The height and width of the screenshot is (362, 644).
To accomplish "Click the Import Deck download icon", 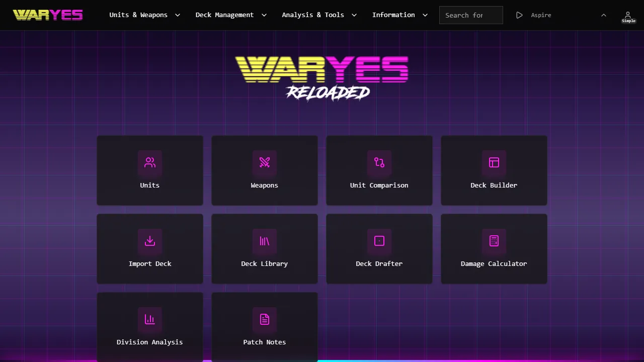I will [150, 241].
